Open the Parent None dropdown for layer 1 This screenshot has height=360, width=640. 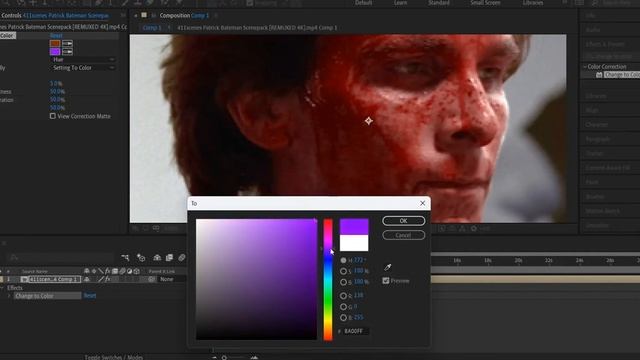click(171, 280)
